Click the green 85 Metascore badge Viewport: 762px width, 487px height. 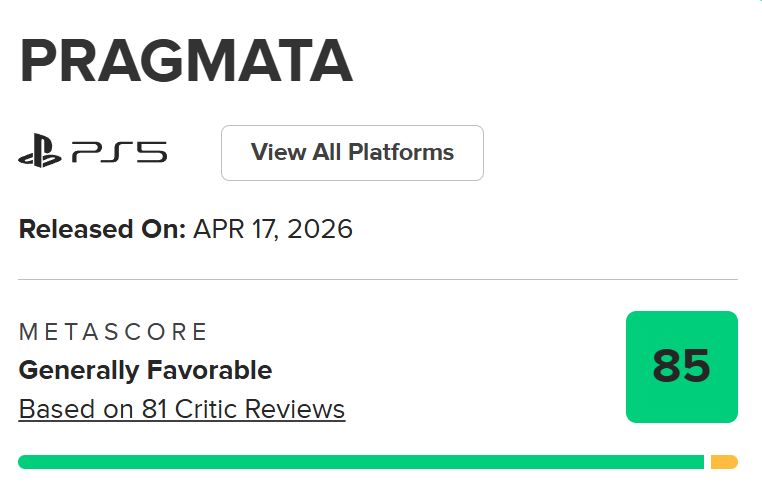click(681, 367)
